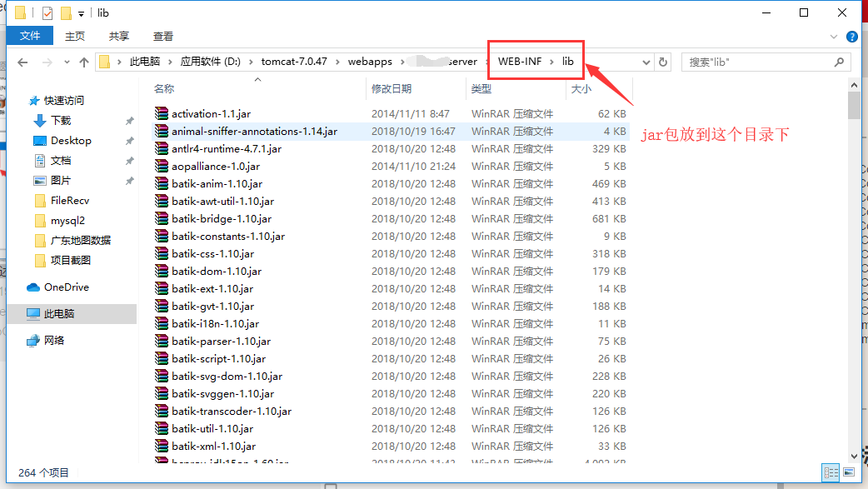Unpin Desktop from Quick access via its pin icon

tap(130, 140)
